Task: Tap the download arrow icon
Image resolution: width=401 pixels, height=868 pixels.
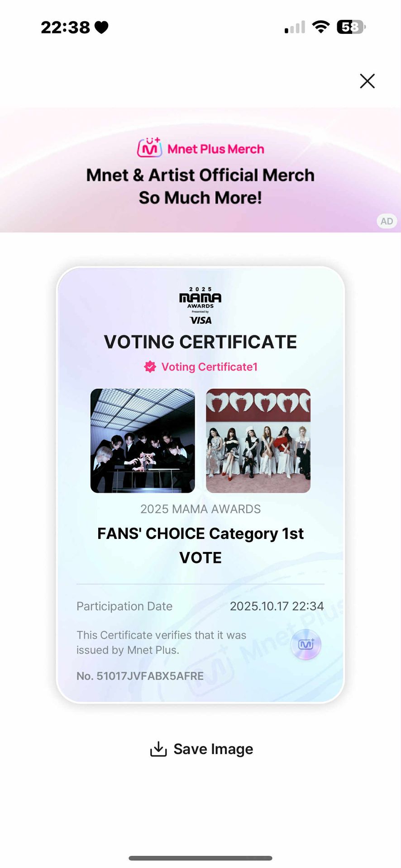Action: click(158, 749)
